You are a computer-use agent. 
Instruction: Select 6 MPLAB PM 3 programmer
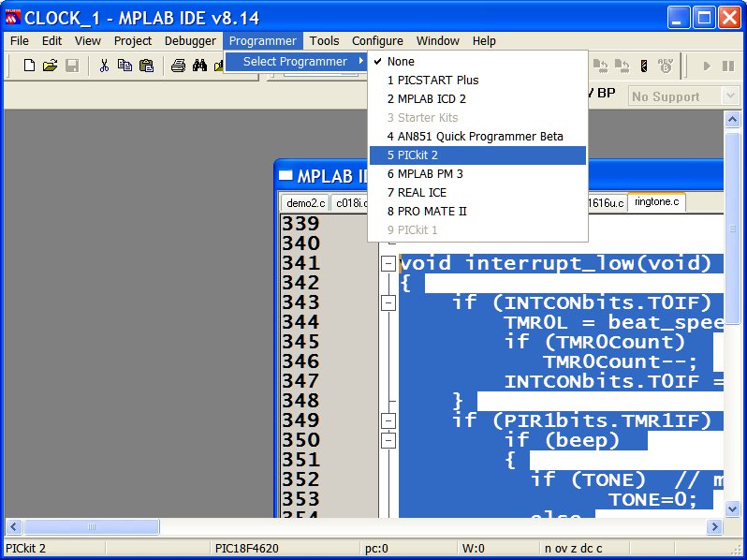click(477, 173)
